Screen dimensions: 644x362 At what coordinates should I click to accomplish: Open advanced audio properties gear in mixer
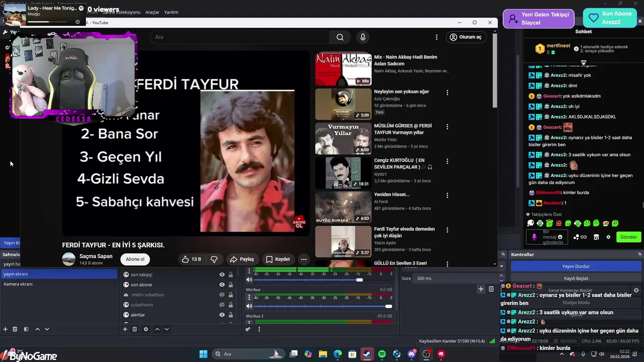248,329
